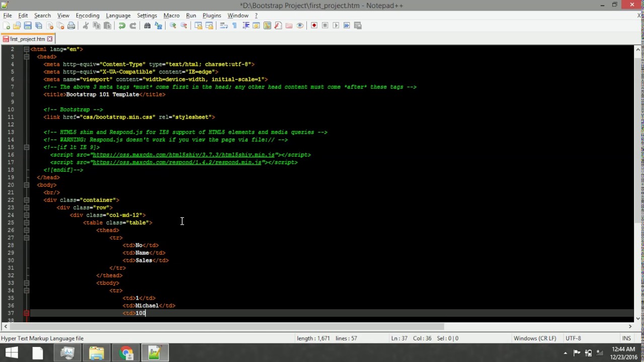
Task: Toggle the indent guide icon
Action: tap(246, 26)
